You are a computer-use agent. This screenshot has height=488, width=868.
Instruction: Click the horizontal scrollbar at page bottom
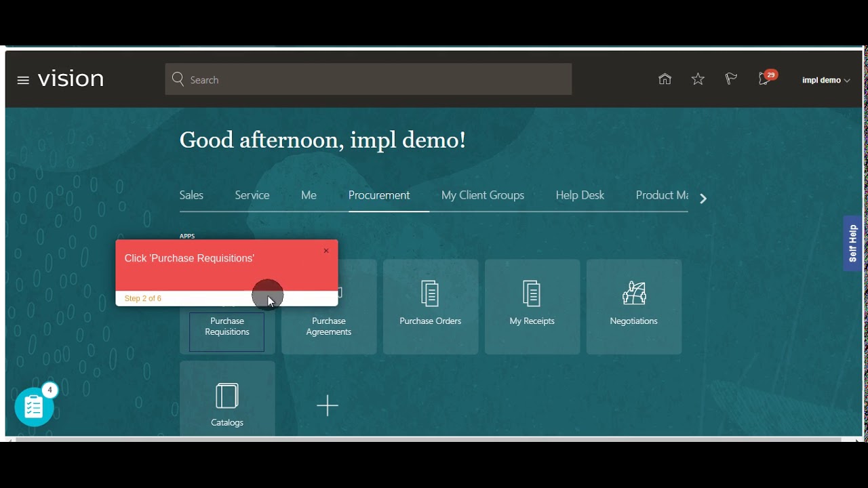click(x=429, y=439)
